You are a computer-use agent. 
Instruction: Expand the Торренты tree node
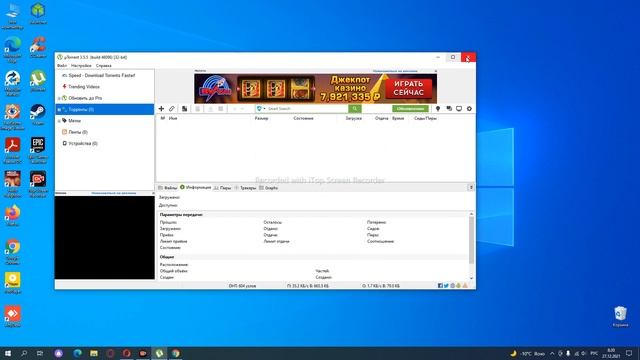tap(59, 110)
